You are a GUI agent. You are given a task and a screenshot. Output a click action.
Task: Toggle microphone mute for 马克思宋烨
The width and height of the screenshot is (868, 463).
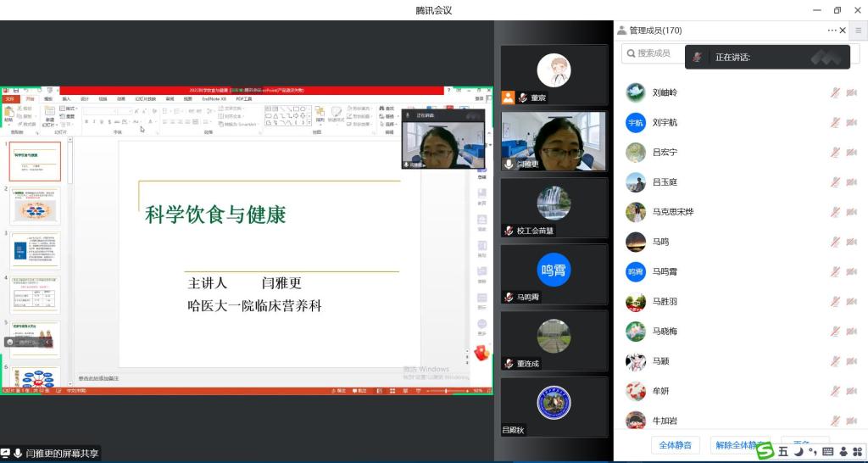[x=835, y=212]
